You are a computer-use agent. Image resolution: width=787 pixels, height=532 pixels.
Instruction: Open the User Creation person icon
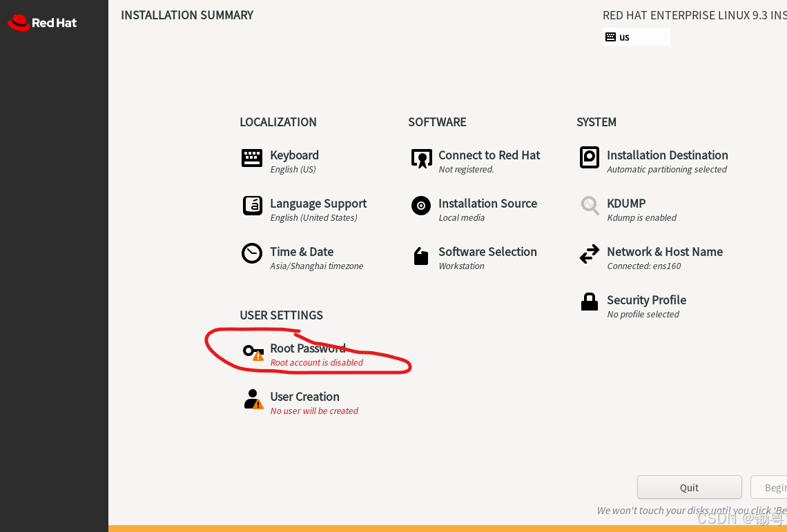click(x=253, y=400)
